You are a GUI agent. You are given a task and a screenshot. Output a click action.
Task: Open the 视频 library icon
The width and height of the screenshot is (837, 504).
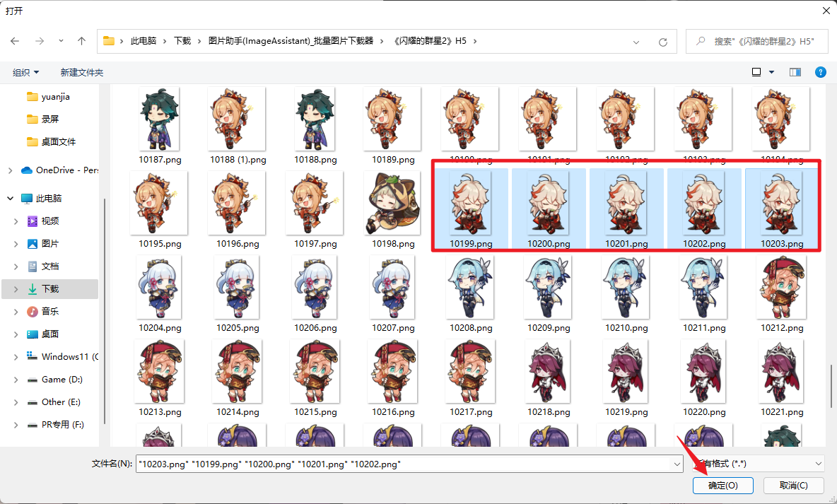pyautogui.click(x=32, y=221)
